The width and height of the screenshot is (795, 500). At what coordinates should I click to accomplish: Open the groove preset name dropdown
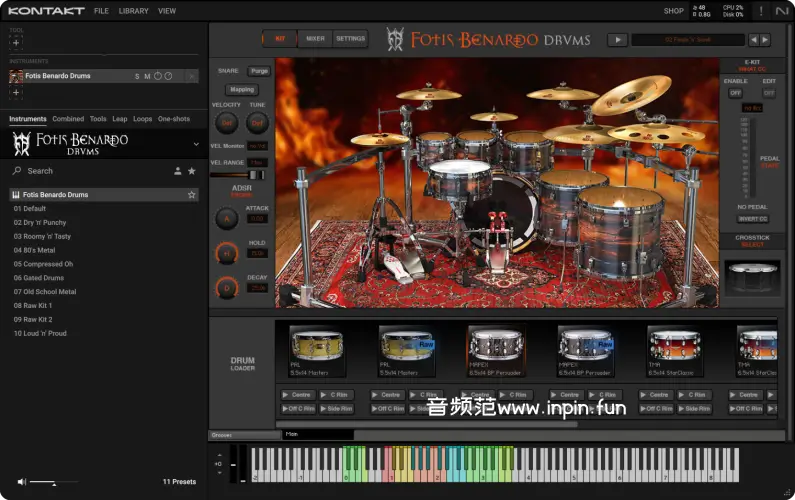pyautogui.click(x=689, y=40)
